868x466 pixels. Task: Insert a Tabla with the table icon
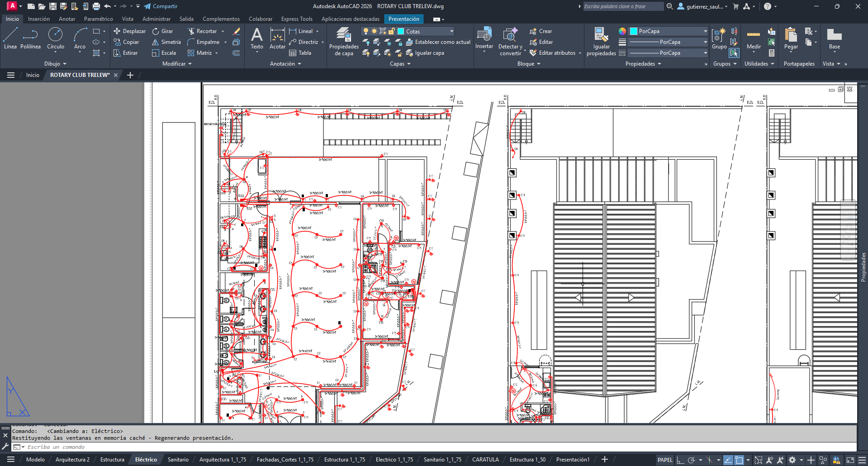pos(293,53)
